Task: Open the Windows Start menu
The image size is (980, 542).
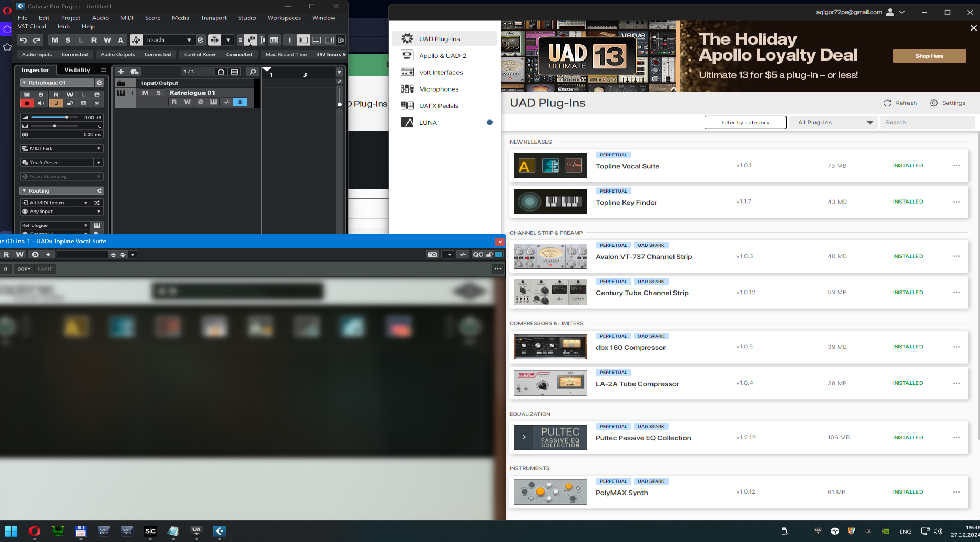Action: 12,531
